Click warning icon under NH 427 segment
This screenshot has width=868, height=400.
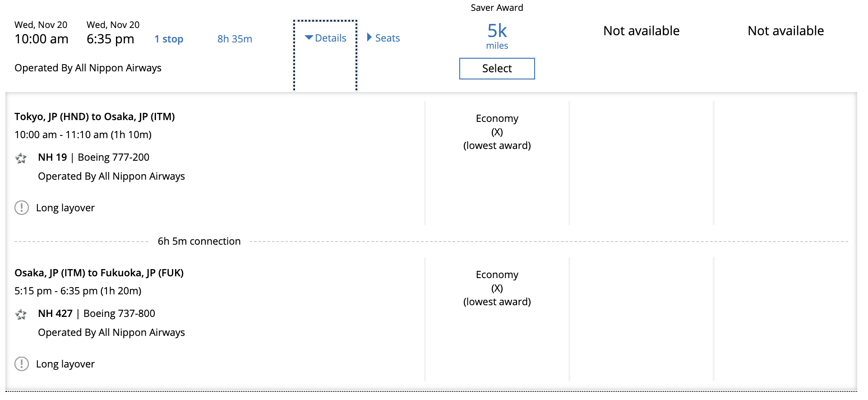[22, 364]
